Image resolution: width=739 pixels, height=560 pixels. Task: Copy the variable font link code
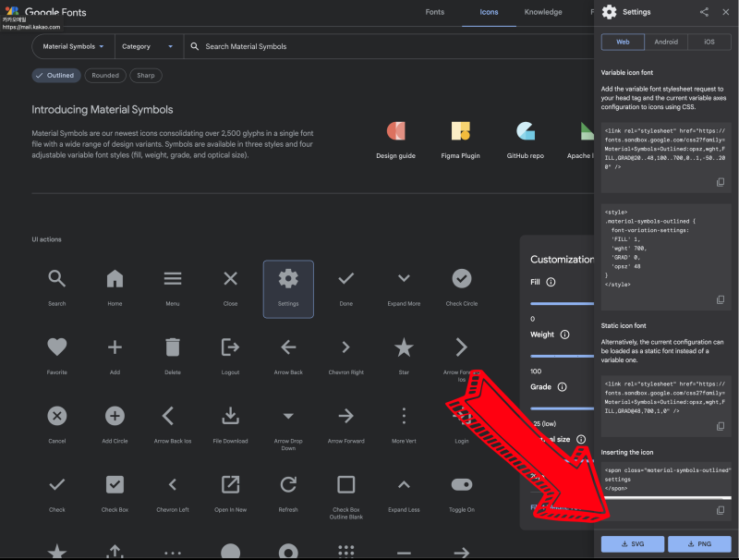coord(721,182)
